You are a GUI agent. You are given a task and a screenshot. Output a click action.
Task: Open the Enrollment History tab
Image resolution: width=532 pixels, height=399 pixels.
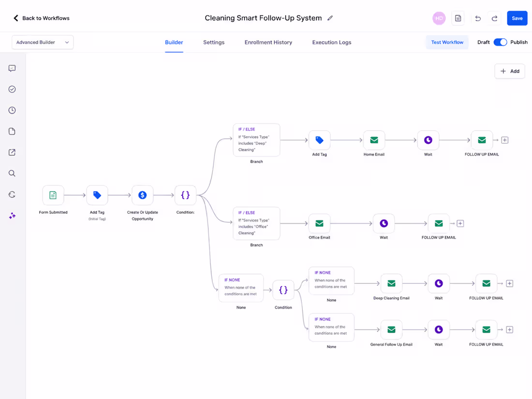[268, 43]
